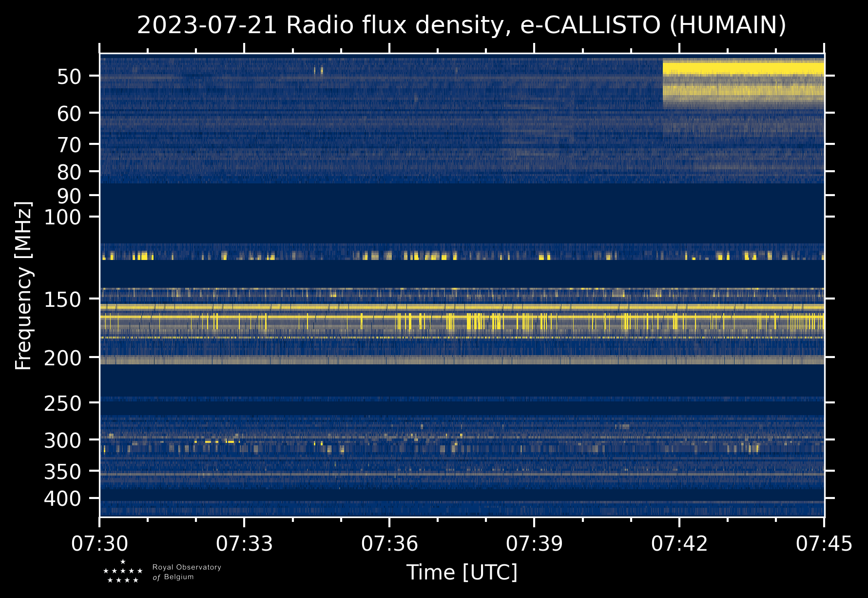The height and width of the screenshot is (598, 868).
Task: Click the 'Royal Observatory of Belgium' text
Action: point(187,572)
